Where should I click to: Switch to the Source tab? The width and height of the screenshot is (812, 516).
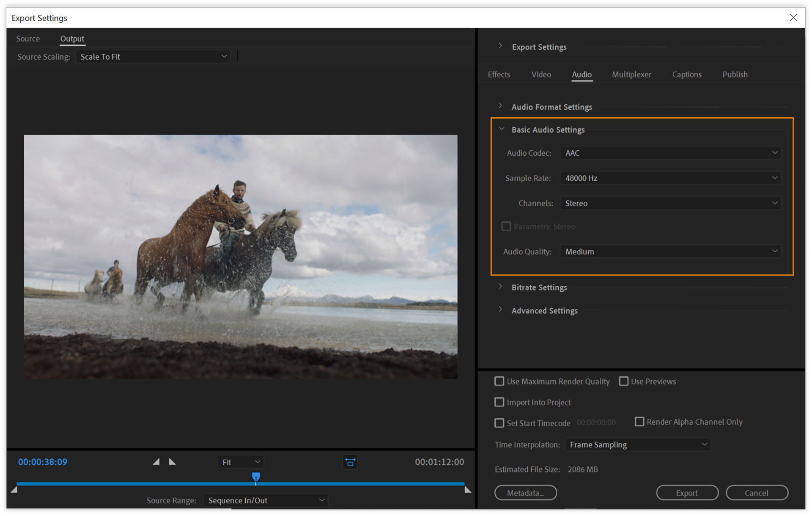[27, 39]
